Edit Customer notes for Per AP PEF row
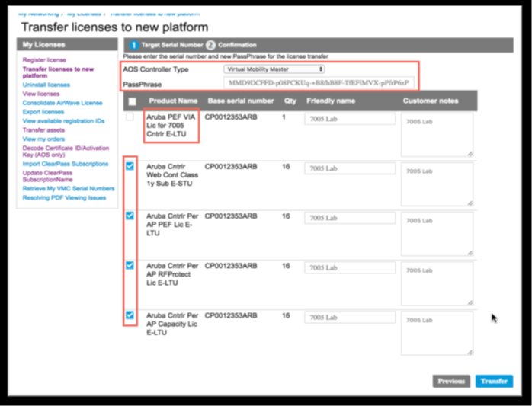Screen dimensions: 532x406 click(437, 234)
